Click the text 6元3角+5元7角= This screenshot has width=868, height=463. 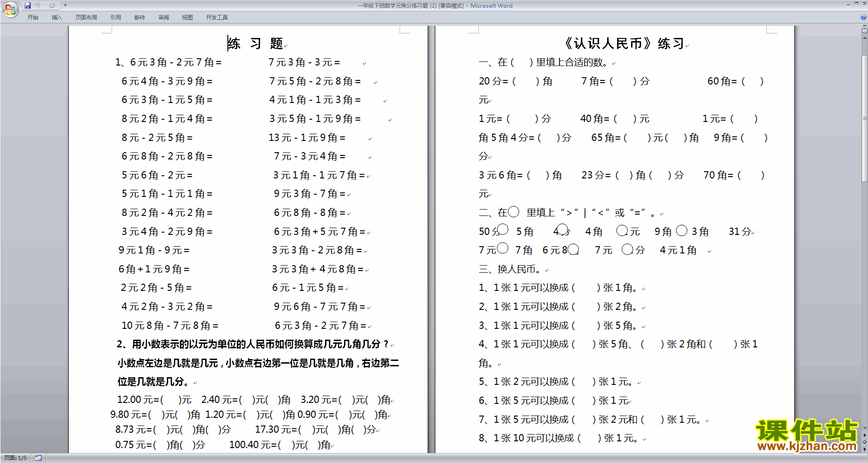(320, 231)
